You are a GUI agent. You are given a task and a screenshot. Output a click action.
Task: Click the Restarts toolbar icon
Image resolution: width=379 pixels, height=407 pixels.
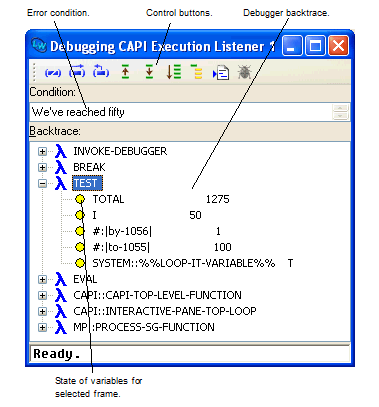pos(101,72)
